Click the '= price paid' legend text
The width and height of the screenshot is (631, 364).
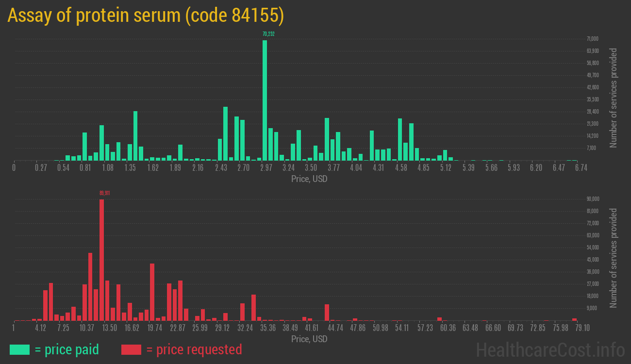click(67, 349)
